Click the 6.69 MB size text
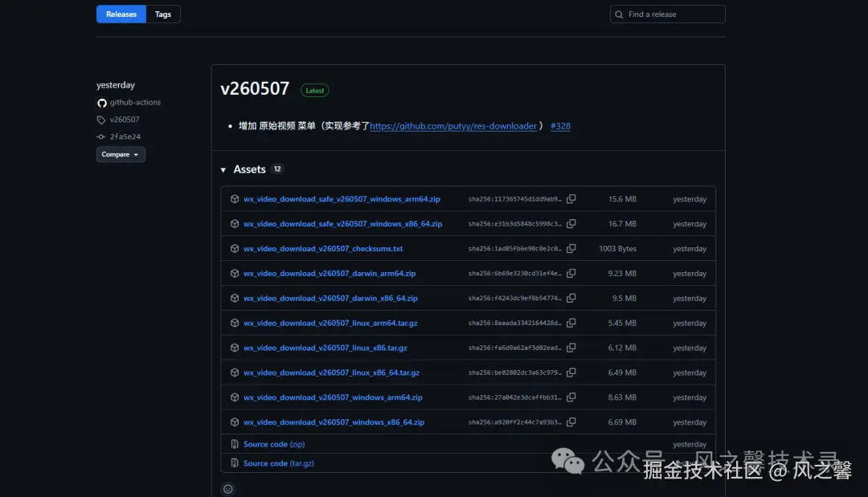Viewport: 868px width, 497px height. 622,422
